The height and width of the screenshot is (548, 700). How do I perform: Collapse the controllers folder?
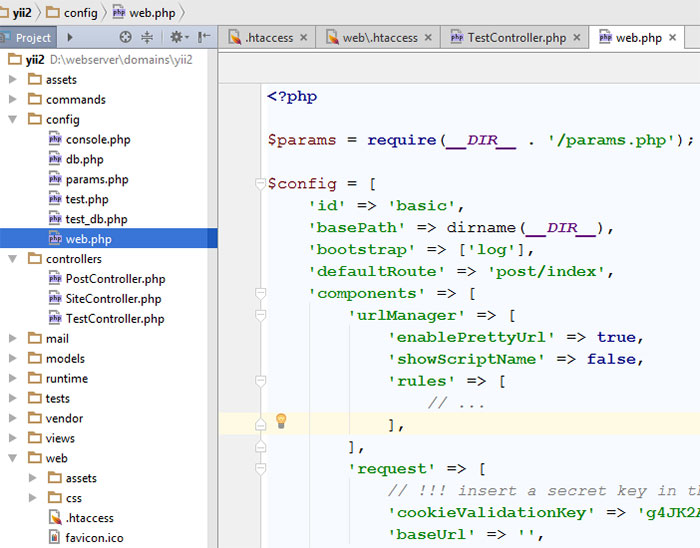tap(13, 259)
